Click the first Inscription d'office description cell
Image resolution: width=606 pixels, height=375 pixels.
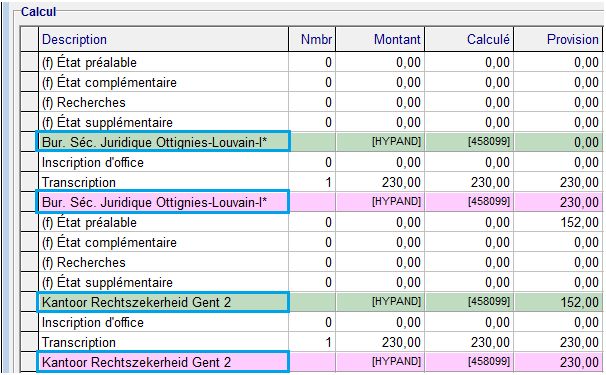coord(163,162)
